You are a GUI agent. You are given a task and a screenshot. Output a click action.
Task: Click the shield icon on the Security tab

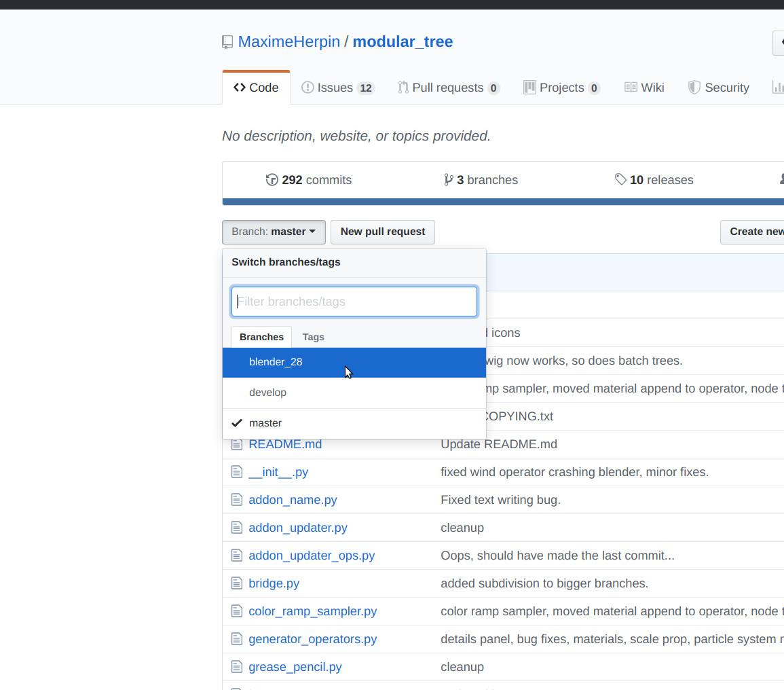(x=694, y=87)
